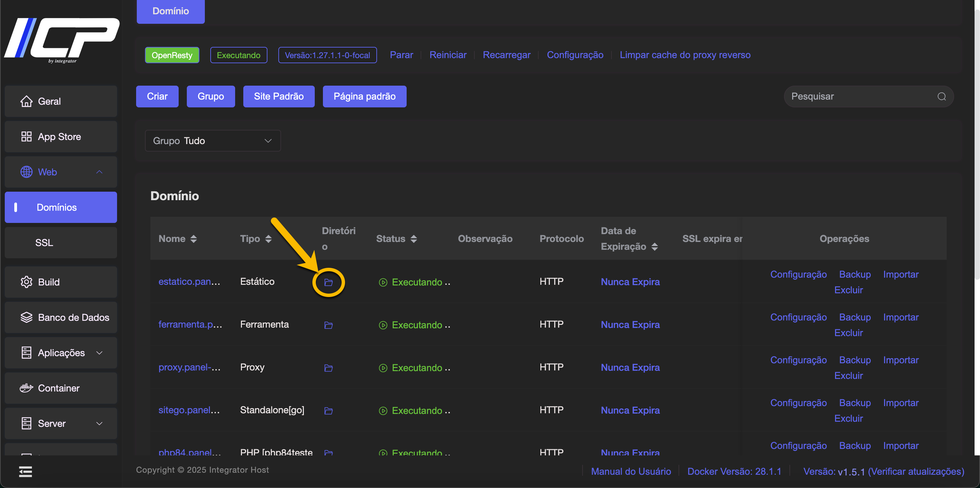Image resolution: width=980 pixels, height=488 pixels.
Task: Sort table by Nome column arrows
Action: tap(194, 239)
